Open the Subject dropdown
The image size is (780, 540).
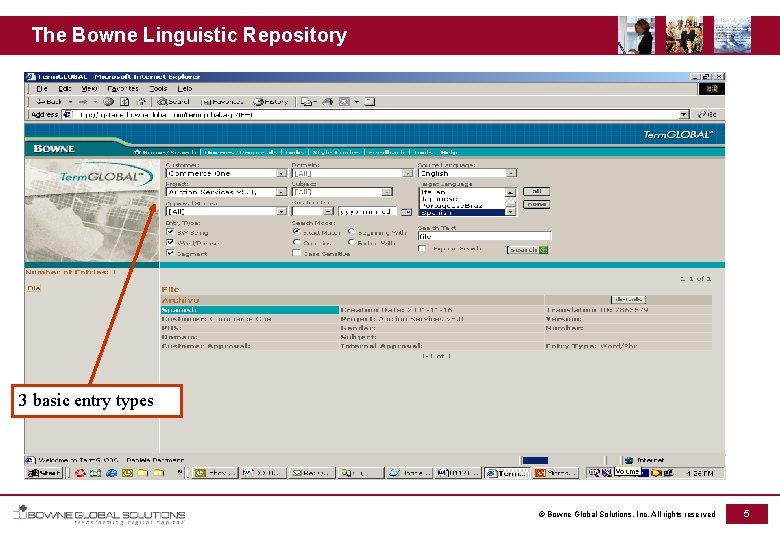(342, 192)
